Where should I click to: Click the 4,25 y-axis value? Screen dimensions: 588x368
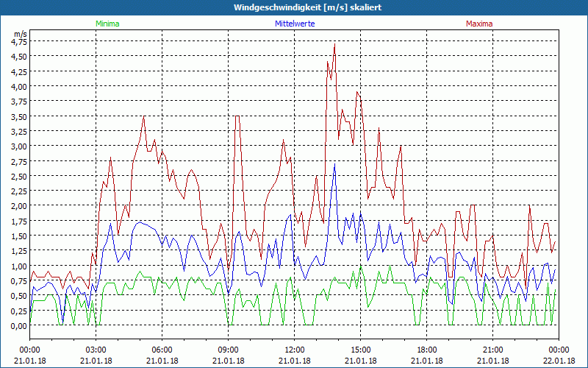19,71
